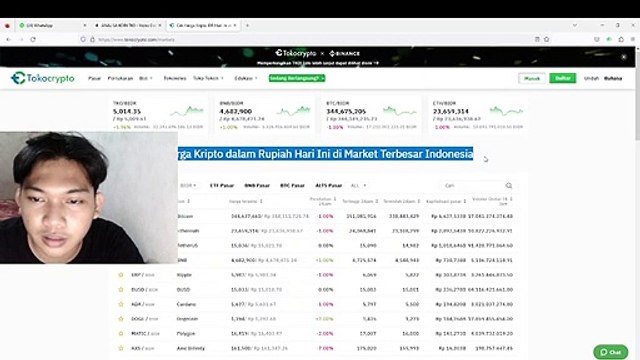Image resolution: width=640 pixels, height=360 pixels.
Task: Toggle reader view icon in address bar
Action: click(x=537, y=39)
